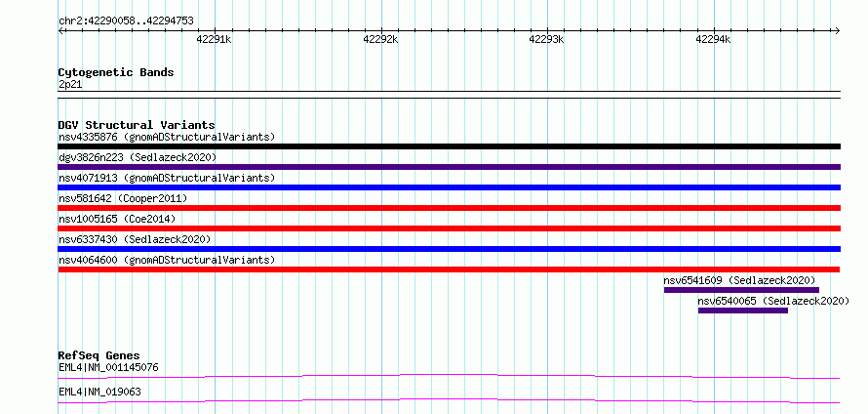Click the nsv6540065 short purple bar
The image size is (868, 414).
click(x=743, y=310)
